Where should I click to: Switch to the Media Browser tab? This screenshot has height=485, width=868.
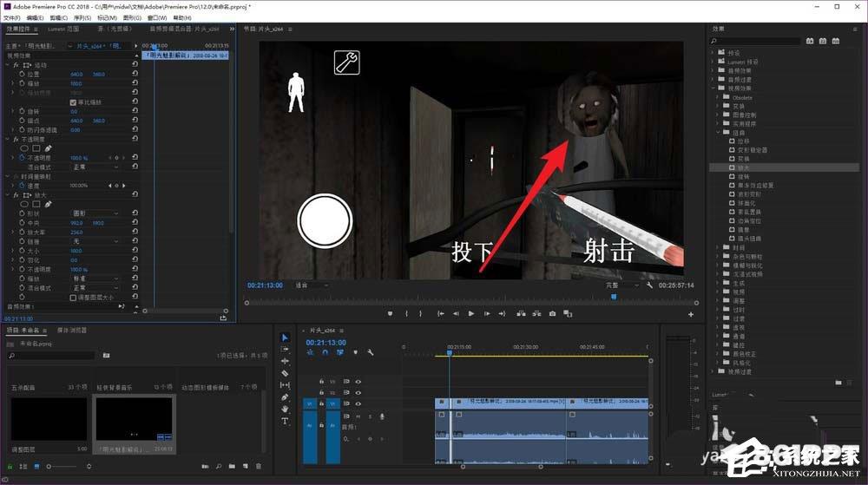[72, 331]
